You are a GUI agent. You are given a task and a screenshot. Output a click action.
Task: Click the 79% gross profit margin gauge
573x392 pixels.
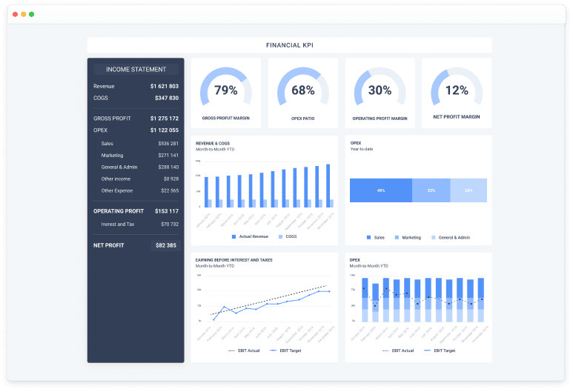tap(226, 87)
